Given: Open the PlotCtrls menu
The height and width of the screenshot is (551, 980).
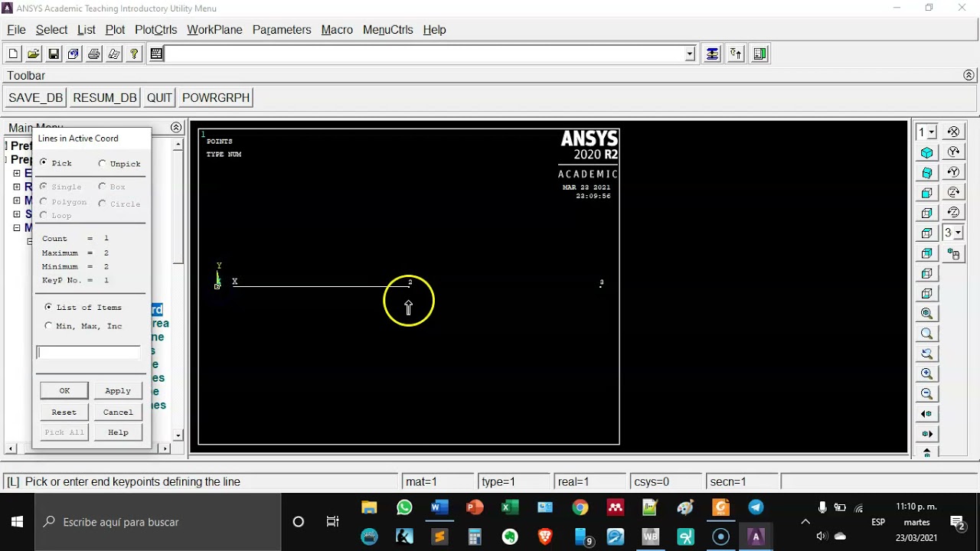Looking at the screenshot, I should 155,30.
